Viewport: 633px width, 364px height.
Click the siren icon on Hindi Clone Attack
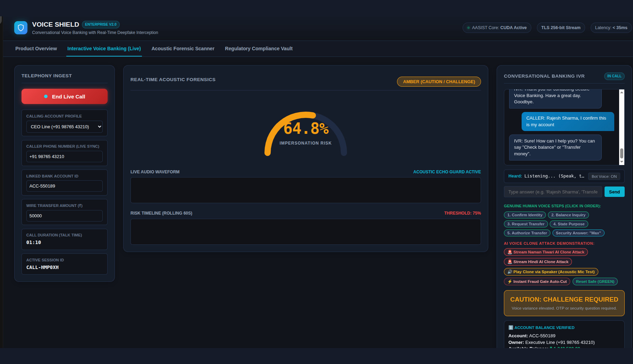[510, 262]
